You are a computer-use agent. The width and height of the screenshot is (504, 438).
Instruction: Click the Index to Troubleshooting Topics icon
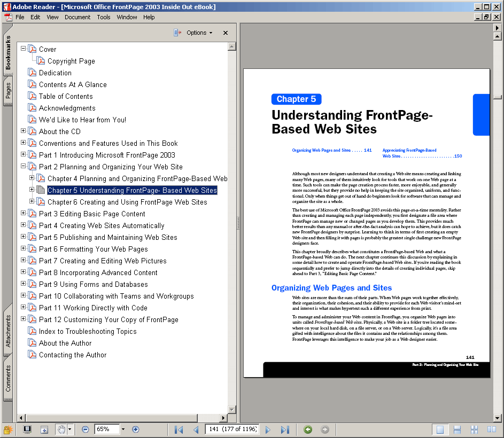(x=32, y=331)
